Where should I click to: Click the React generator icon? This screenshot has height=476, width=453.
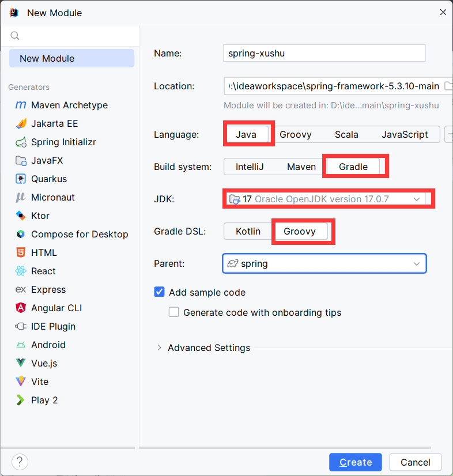tap(21, 271)
